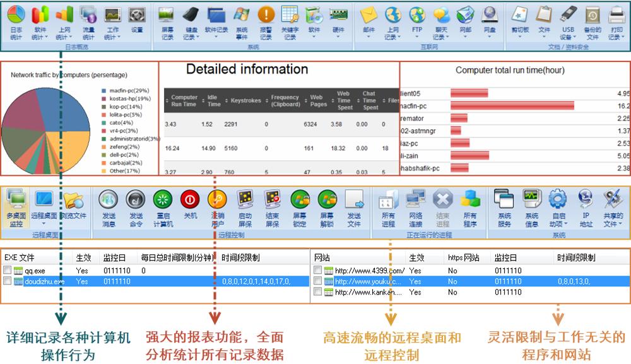Open 屏幕记录 screen recording icon
Viewport: 631px width, 364px height.
coord(167,15)
